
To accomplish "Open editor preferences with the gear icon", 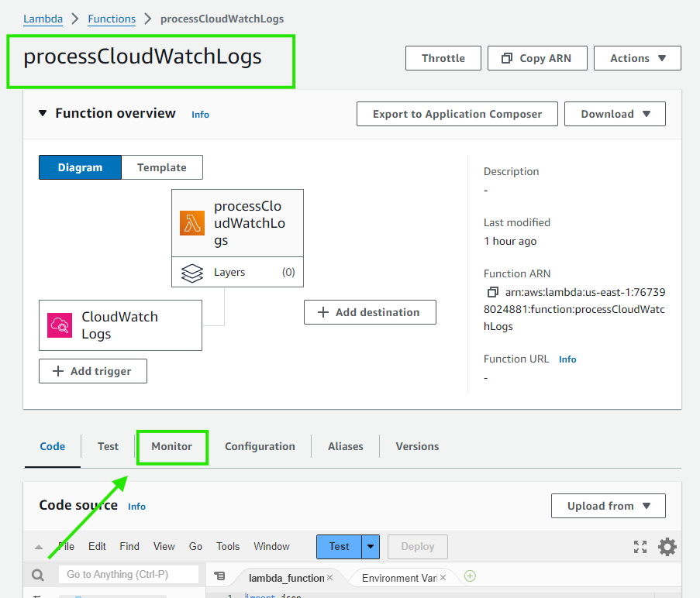I will tap(667, 547).
